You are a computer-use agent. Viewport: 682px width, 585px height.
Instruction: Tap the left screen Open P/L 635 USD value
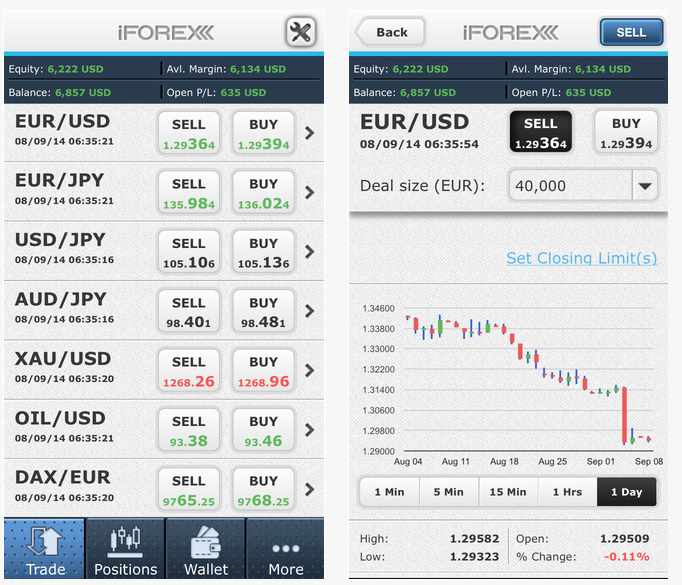click(x=243, y=92)
